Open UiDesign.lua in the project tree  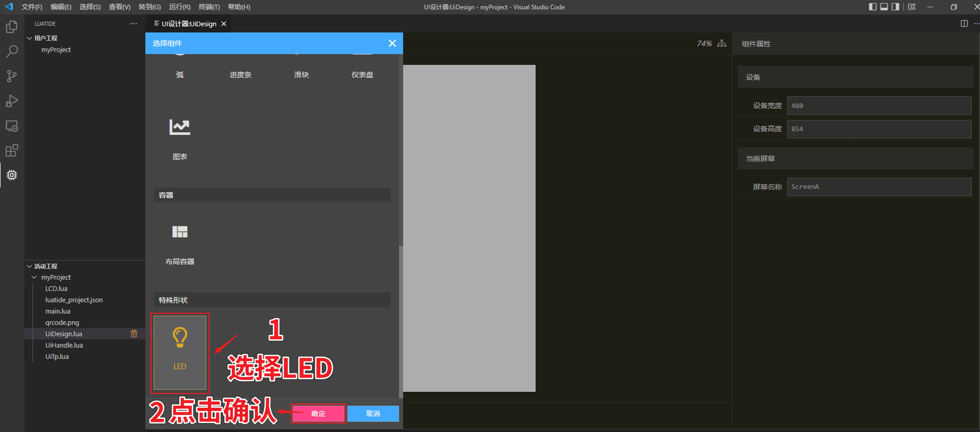point(64,334)
